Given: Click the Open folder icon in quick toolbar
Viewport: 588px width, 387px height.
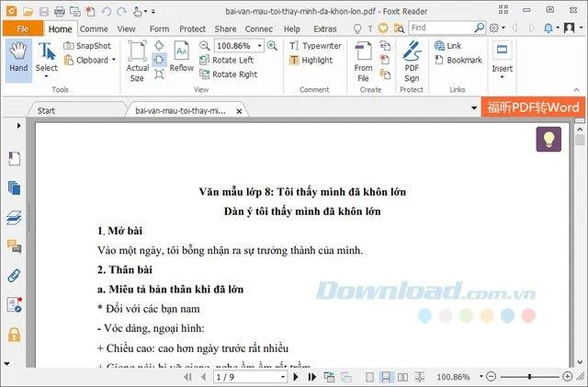Looking at the screenshot, I should (x=28, y=11).
